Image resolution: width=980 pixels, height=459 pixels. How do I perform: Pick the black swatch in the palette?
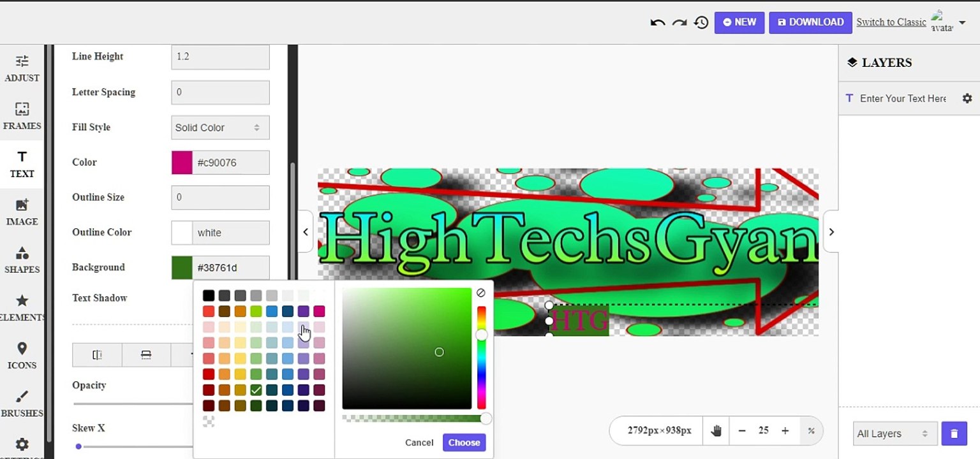click(x=209, y=295)
